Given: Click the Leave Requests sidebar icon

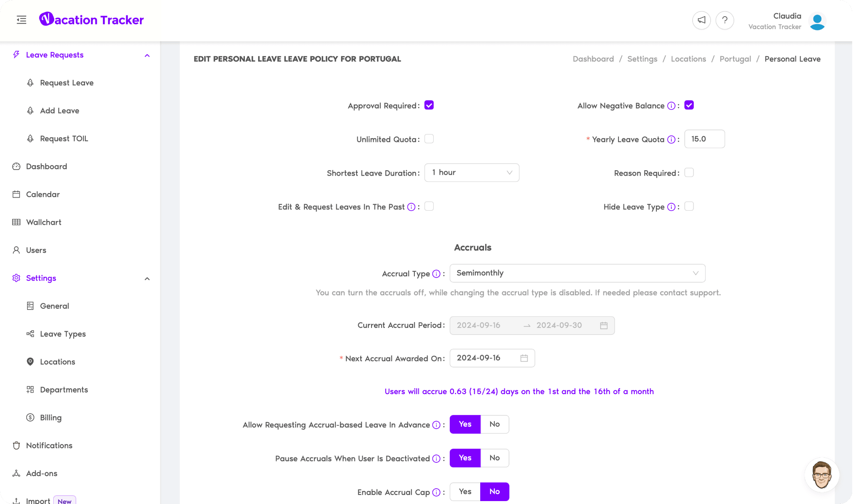Looking at the screenshot, I should point(16,55).
